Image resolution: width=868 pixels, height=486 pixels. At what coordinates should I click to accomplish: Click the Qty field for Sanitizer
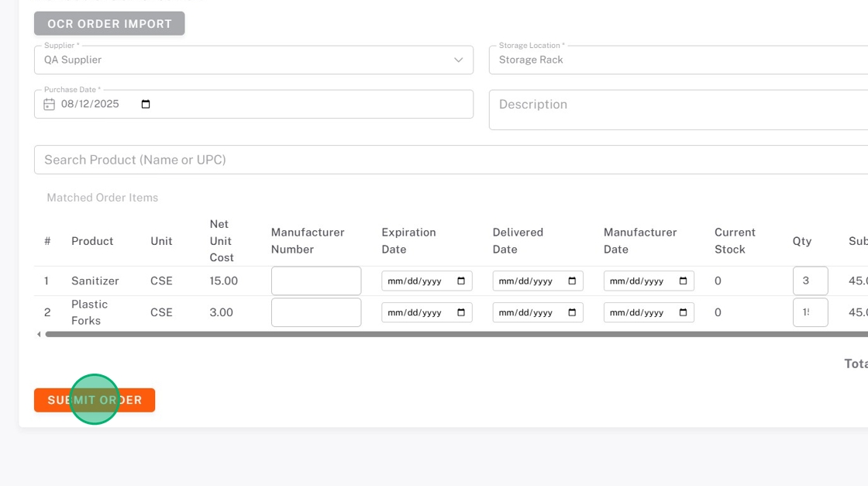pos(810,281)
